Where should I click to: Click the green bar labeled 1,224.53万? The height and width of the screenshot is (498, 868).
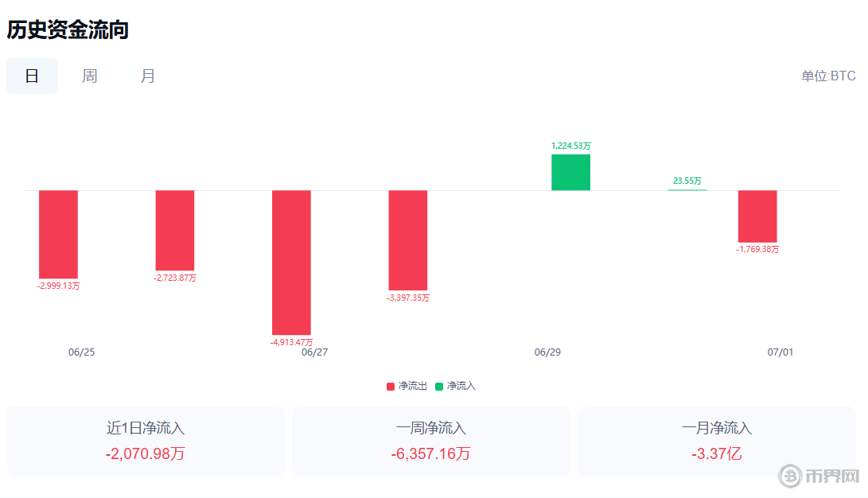coord(570,173)
